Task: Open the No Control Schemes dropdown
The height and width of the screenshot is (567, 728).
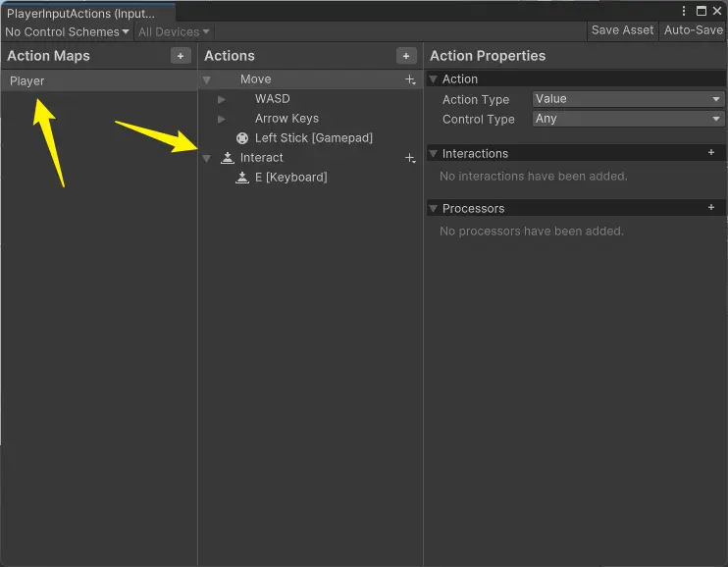Action: (67, 32)
